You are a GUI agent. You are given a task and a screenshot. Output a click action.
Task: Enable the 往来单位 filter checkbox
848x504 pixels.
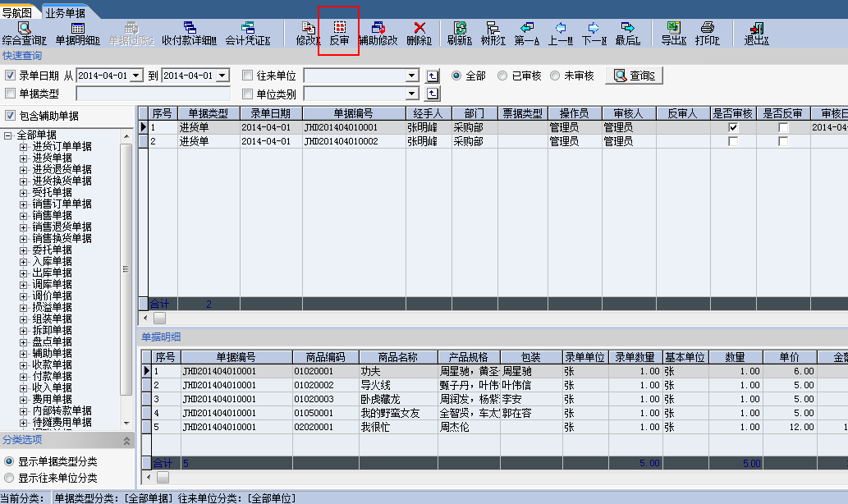pos(248,76)
